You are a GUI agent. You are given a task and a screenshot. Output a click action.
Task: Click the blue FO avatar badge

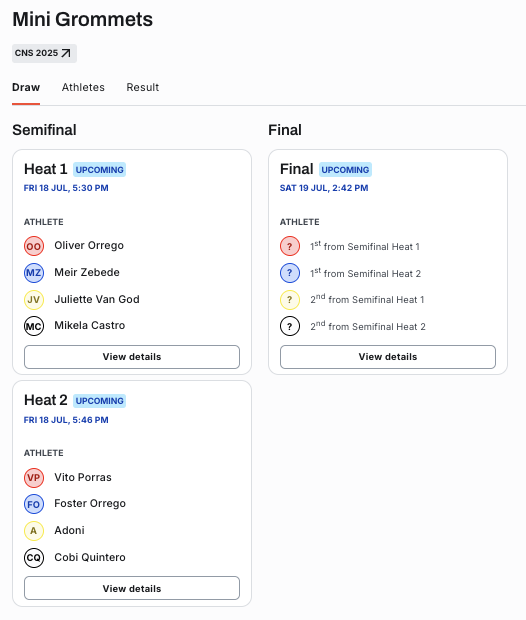coord(34,504)
